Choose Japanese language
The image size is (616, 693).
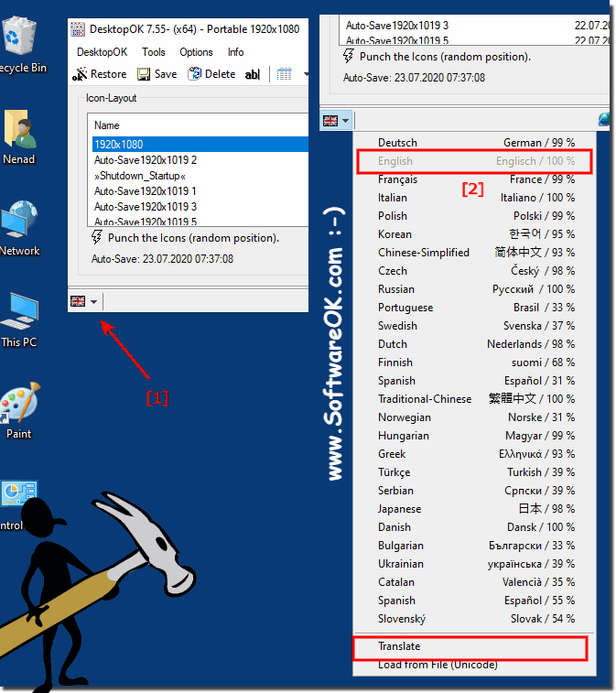(475, 509)
